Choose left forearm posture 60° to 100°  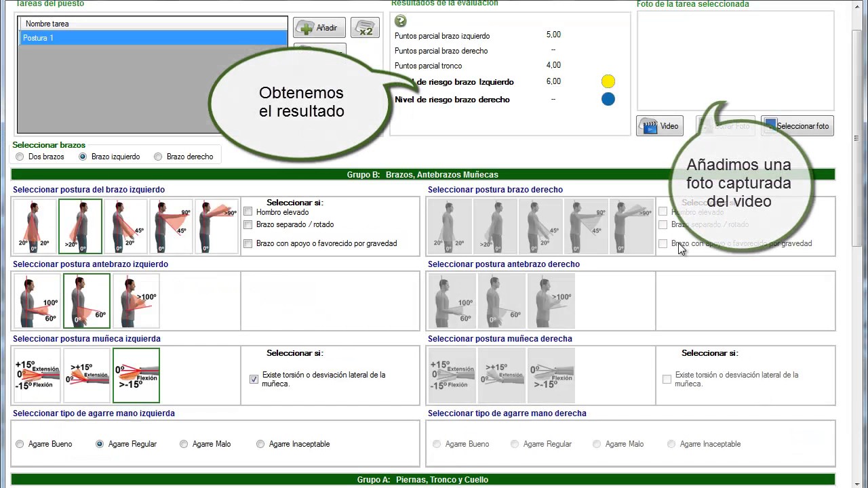click(x=37, y=301)
